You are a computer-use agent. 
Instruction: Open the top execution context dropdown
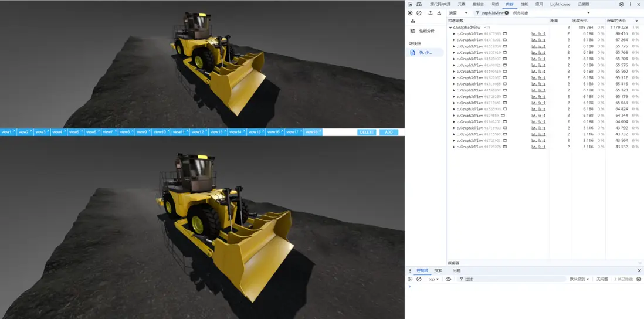433,279
